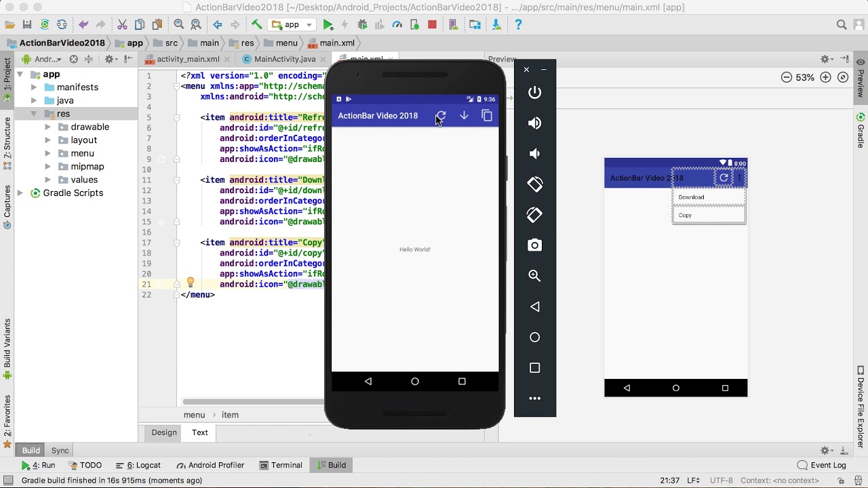
Task: Open the Android project view dropdown
Action: tap(43, 60)
